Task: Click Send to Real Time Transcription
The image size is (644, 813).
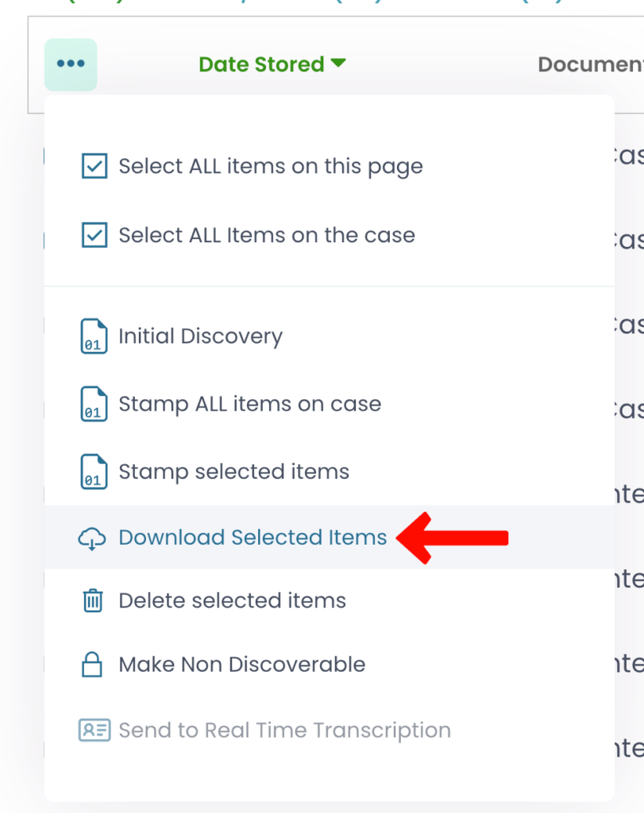Action: point(284,730)
